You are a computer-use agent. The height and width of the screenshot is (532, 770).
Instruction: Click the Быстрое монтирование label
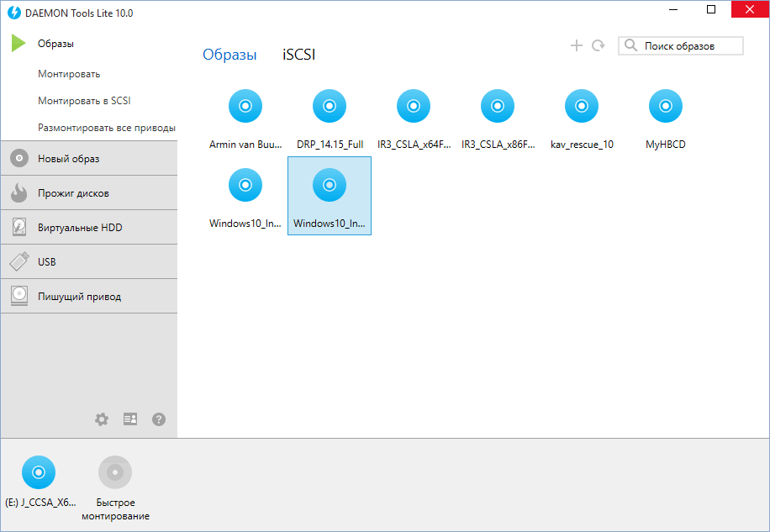[115, 509]
